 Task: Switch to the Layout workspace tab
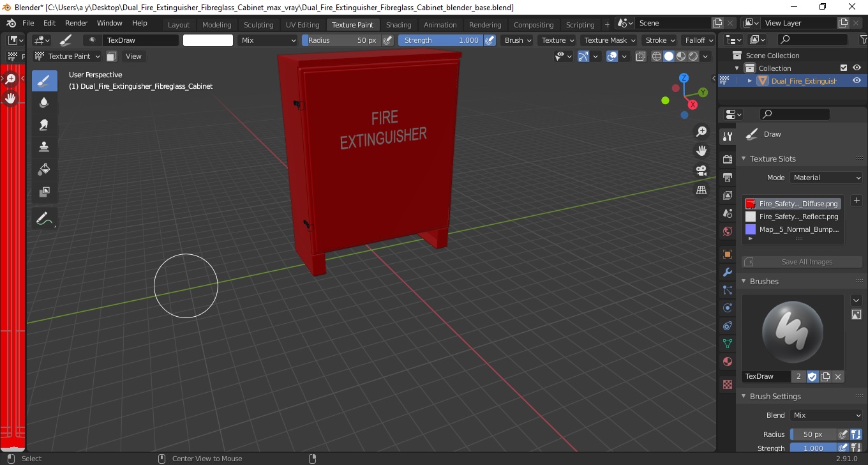179,25
